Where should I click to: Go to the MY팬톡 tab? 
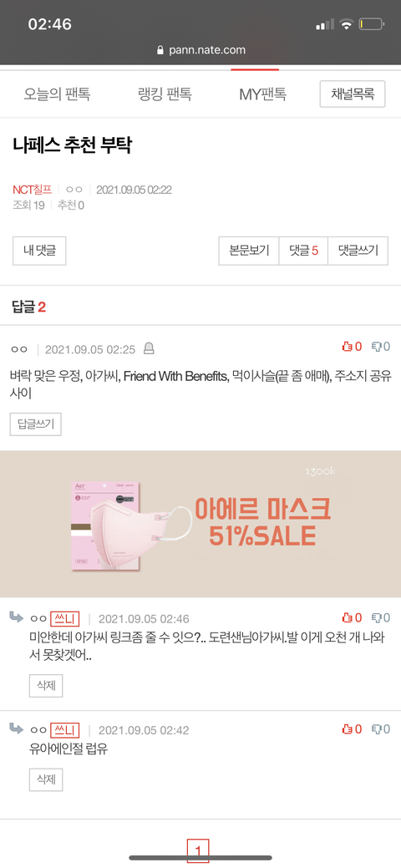click(x=262, y=94)
